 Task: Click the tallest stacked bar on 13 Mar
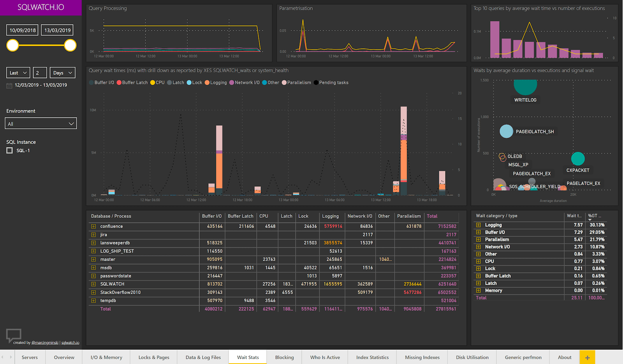[404, 150]
